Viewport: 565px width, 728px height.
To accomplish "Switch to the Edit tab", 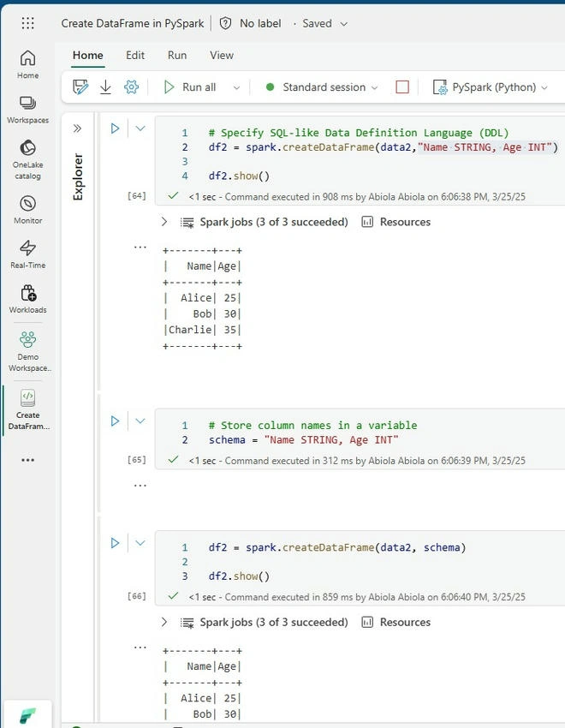I will point(135,56).
